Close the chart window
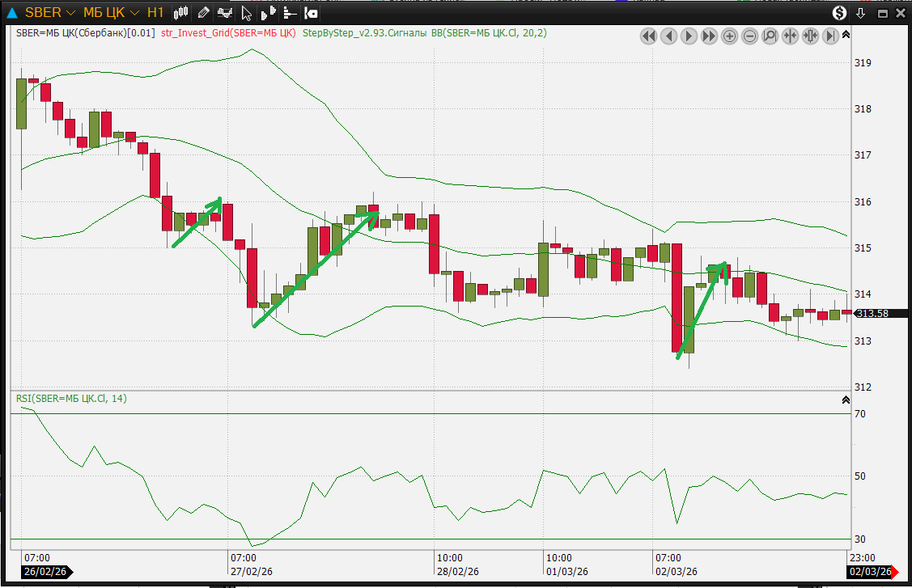Screen dimensions: 912x588 pos(900,13)
